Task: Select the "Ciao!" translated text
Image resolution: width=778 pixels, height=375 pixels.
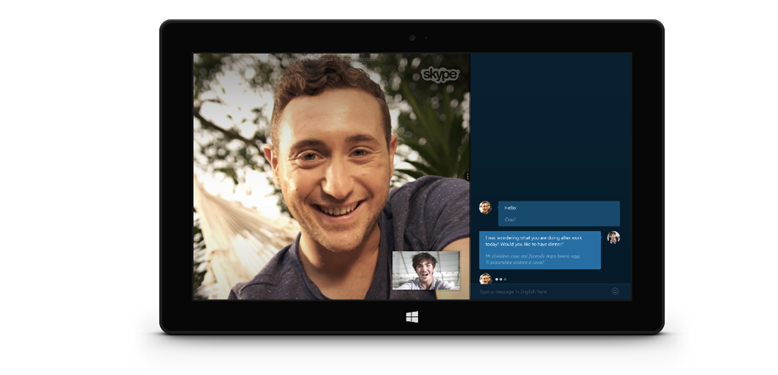Action: (x=510, y=219)
